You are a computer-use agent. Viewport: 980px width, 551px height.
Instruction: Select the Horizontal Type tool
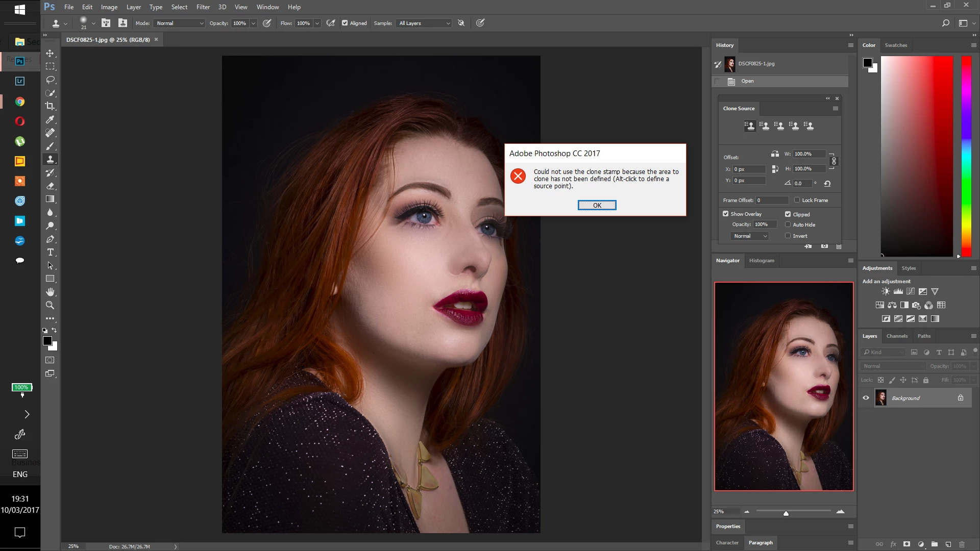tap(50, 253)
